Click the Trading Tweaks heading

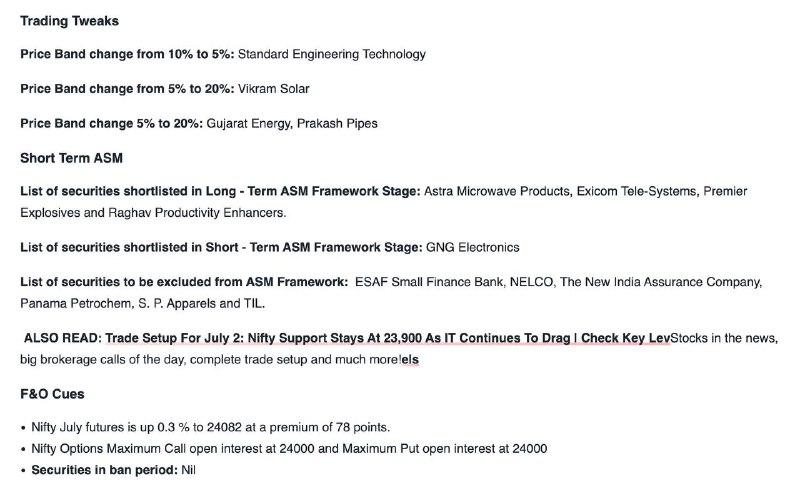pos(69,21)
